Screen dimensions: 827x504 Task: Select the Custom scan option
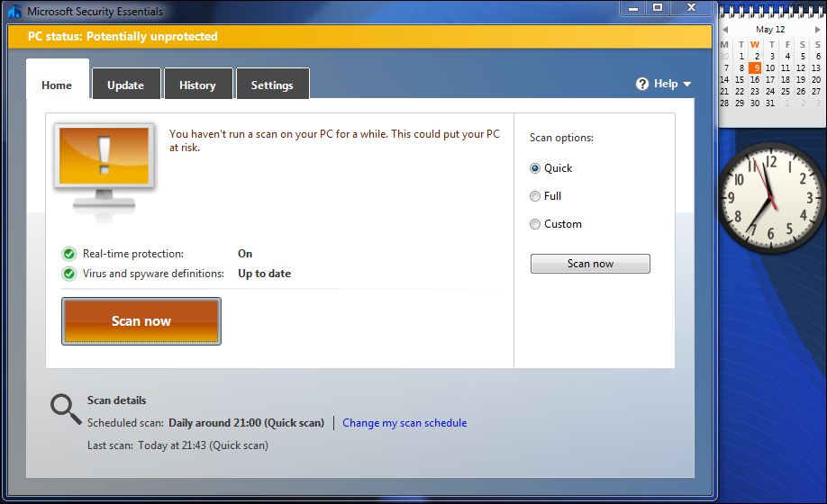click(x=535, y=224)
